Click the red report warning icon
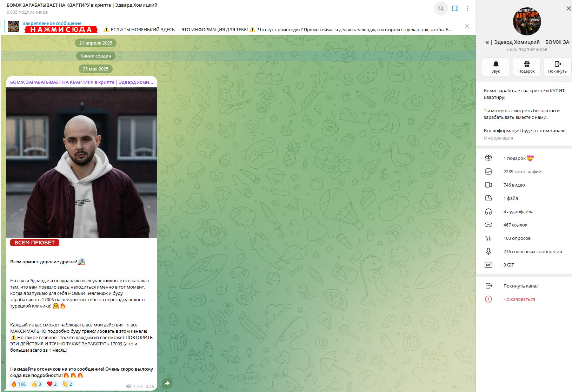 pos(488,299)
